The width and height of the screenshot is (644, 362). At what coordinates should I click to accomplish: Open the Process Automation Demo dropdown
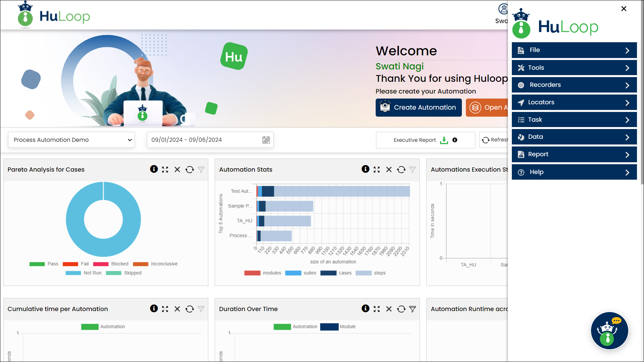[x=71, y=140]
